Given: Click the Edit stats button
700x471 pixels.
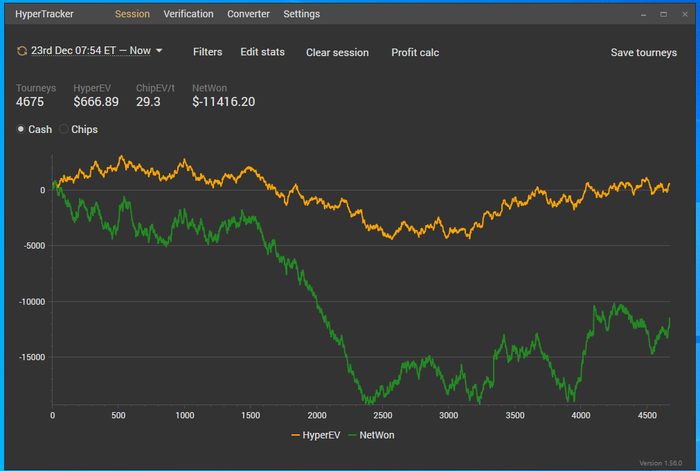Looking at the screenshot, I should coord(264,52).
